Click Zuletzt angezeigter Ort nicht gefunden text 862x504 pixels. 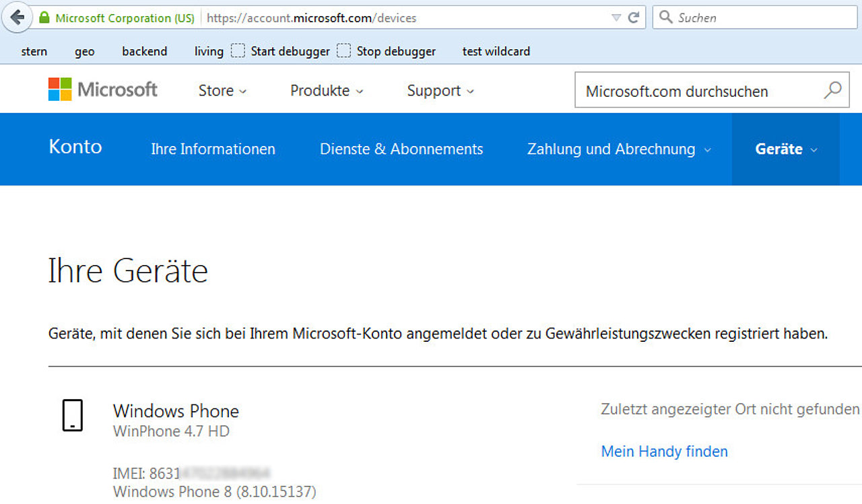[x=730, y=409]
